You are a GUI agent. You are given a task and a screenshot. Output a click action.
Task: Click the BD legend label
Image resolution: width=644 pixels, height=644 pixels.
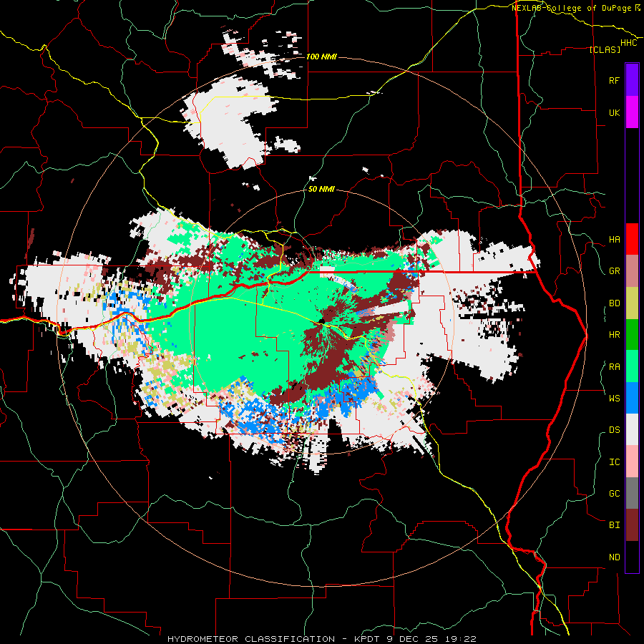click(614, 303)
